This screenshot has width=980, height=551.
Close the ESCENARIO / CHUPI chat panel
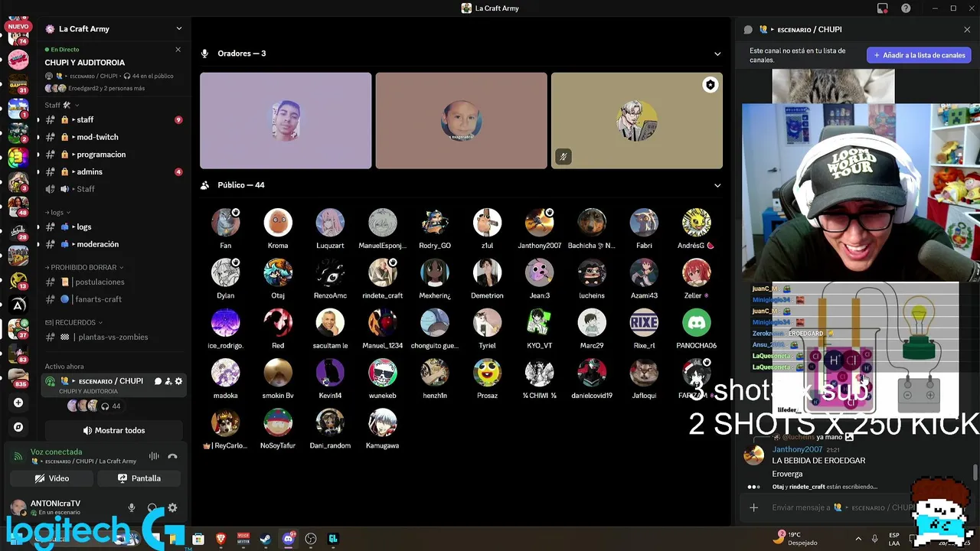(967, 30)
